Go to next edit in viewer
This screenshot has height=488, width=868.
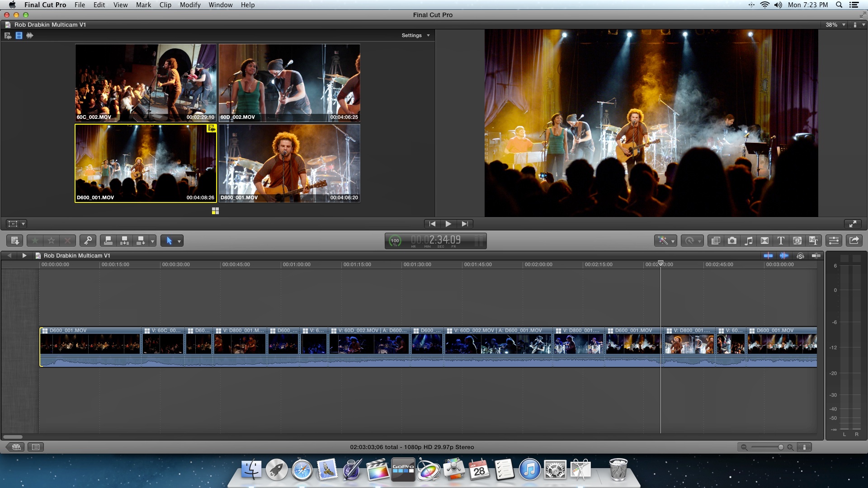(x=465, y=224)
